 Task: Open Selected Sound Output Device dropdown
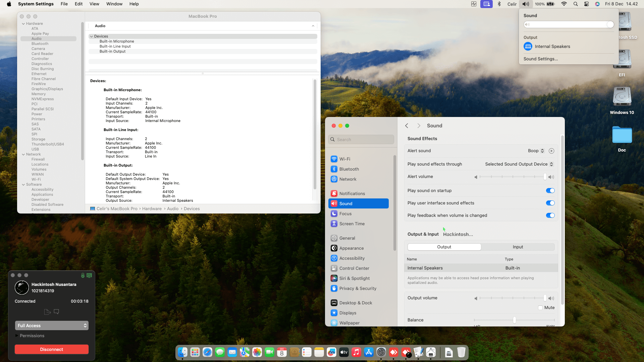[x=519, y=164]
